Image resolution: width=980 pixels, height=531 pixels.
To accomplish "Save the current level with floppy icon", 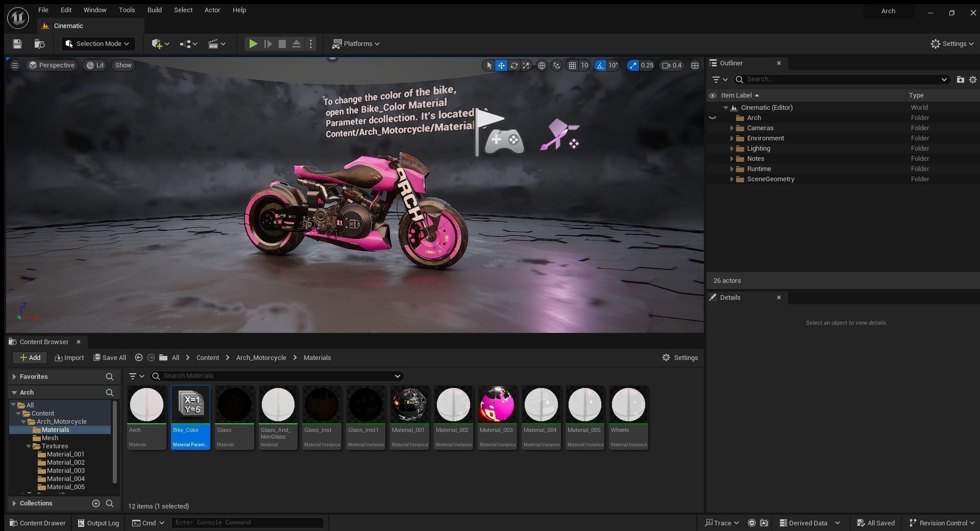I will [x=17, y=44].
